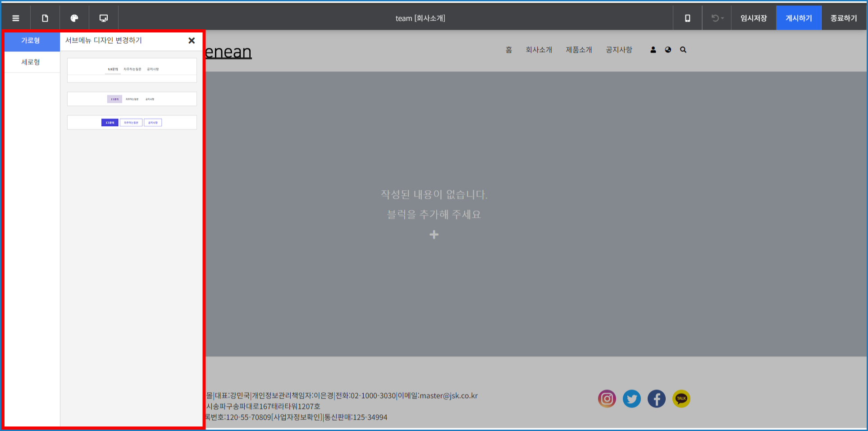The width and height of the screenshot is (868, 431).
Task: Click the 종료하기 exit button
Action: (844, 18)
